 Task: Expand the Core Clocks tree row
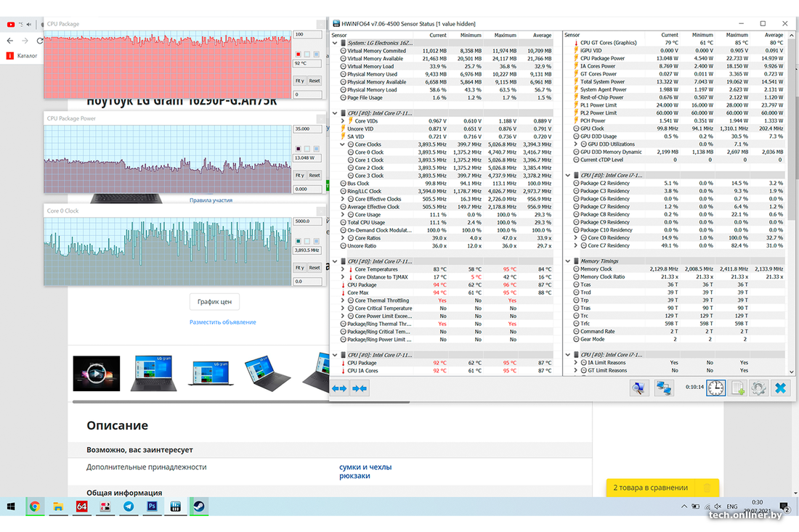344,144
